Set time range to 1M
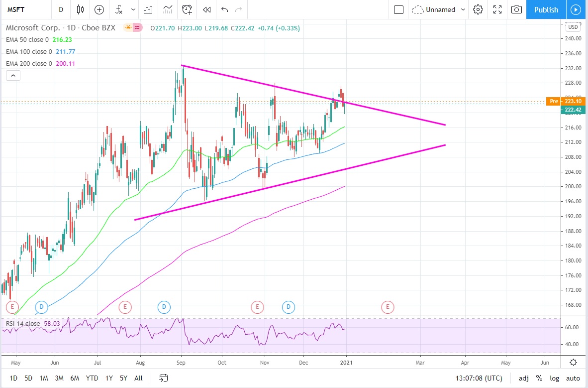Image resolution: width=588 pixels, height=388 pixels. point(43,378)
